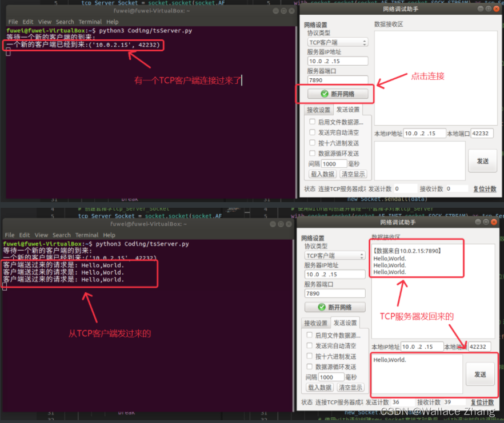Click 服务器端口 7890 field in upper 网络调试助手
The image size is (504, 423).
pyautogui.click(x=338, y=80)
